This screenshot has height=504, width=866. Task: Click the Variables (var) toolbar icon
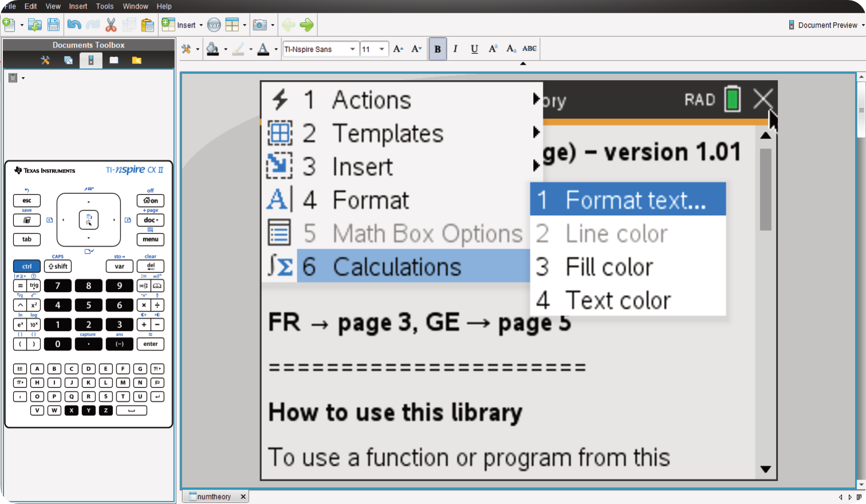point(214,25)
